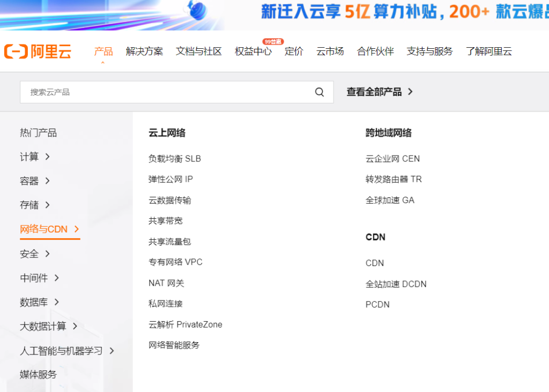The width and height of the screenshot is (549, 392).
Task: Go to 全球加速 GA
Action: pyautogui.click(x=390, y=200)
